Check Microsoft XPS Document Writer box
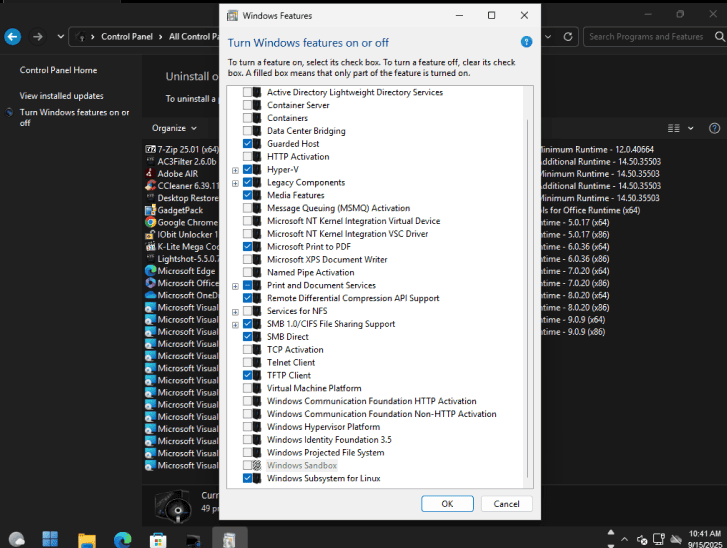The image size is (727, 548). click(x=248, y=259)
